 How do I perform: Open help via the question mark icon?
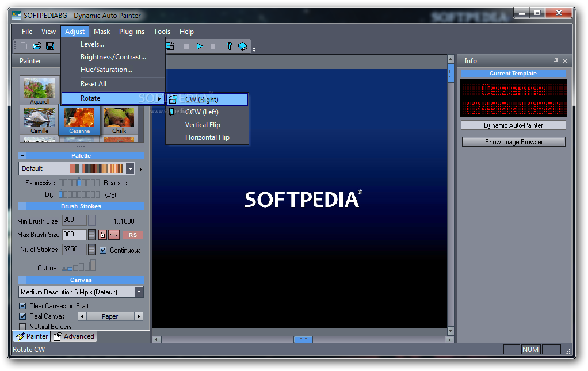(229, 46)
